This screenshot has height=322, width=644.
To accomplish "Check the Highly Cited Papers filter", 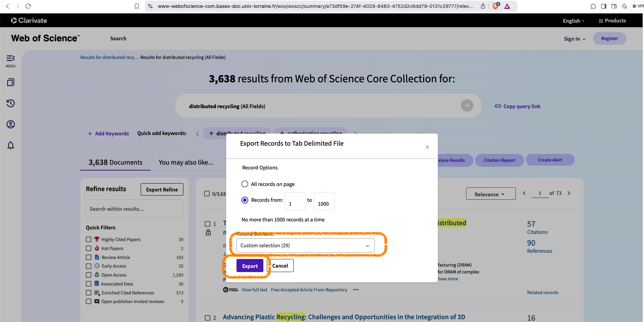I will tap(89, 239).
